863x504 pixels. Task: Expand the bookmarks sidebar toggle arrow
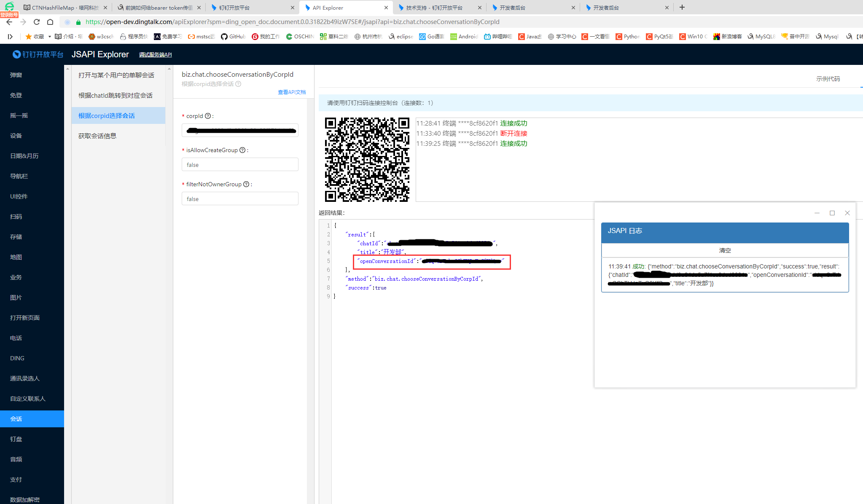pos(10,37)
